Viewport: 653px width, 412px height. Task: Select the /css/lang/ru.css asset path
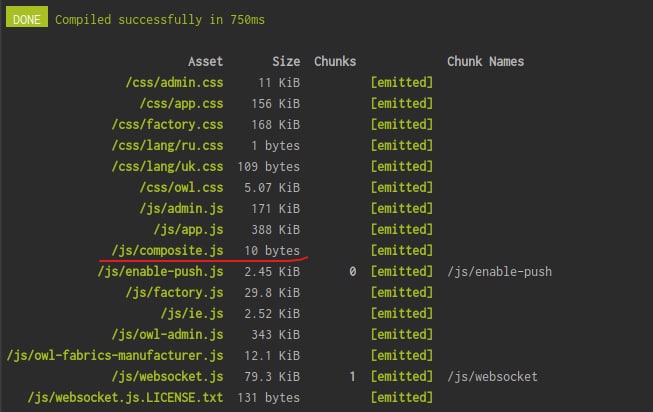(x=167, y=145)
